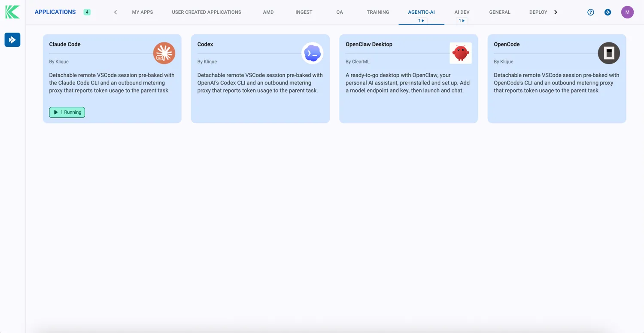Click the running count badge under AGENTIC-AI

[421, 21]
